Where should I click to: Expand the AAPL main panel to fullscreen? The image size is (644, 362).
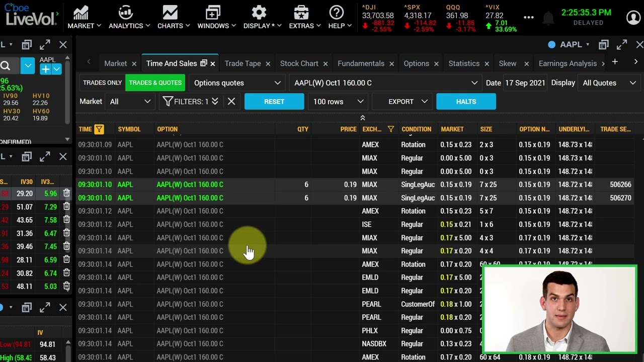pos(622,45)
